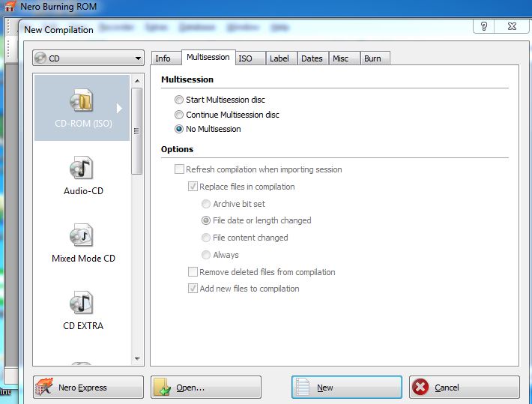Switch to the Info tab
Image resolution: width=532 pixels, height=404 pixels.
click(x=166, y=58)
